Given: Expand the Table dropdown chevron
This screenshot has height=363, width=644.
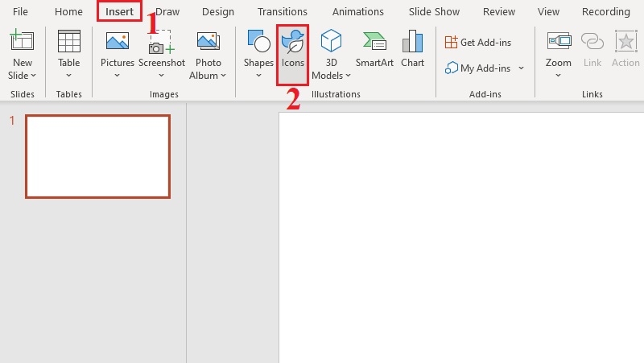Looking at the screenshot, I should point(68,75).
